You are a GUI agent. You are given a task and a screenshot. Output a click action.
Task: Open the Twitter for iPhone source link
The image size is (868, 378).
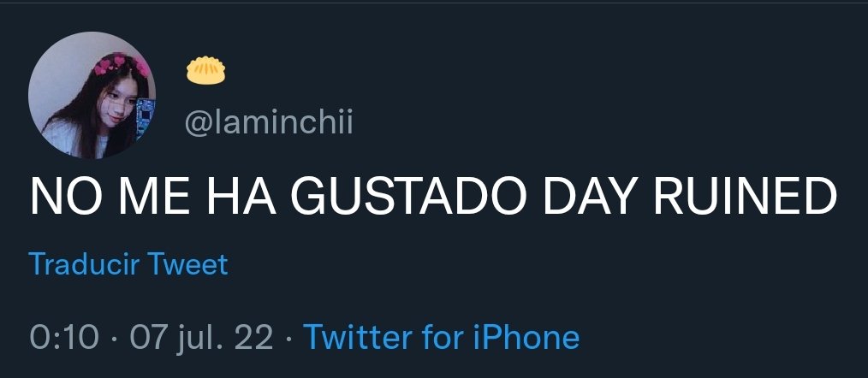click(x=441, y=336)
